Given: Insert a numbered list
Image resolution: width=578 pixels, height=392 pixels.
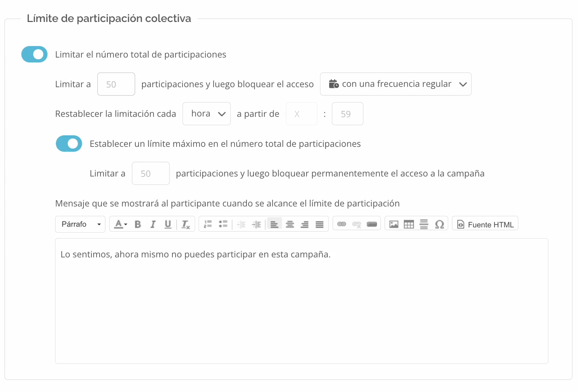Looking at the screenshot, I should pos(208,224).
